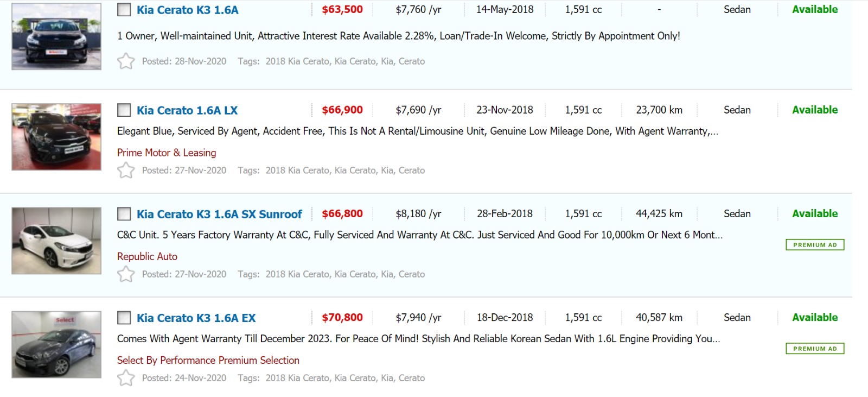Click the black Kia Cerato K3 thumbnail
Screen dimensions: 868x397
click(x=56, y=36)
